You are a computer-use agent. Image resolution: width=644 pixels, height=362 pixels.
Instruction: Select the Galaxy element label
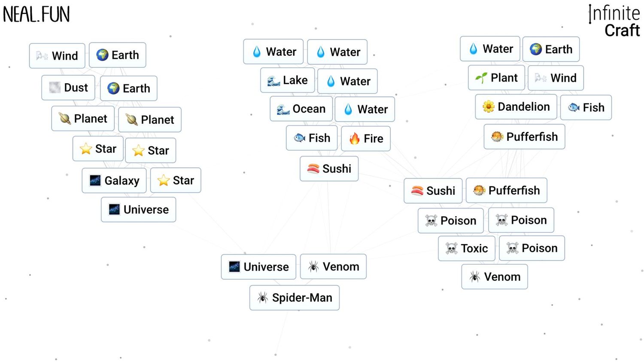coord(122,181)
